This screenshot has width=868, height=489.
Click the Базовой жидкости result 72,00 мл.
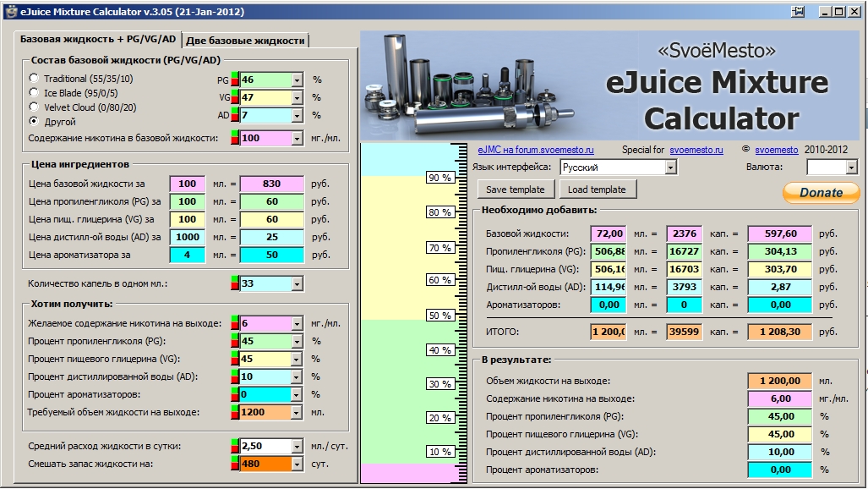tap(609, 234)
